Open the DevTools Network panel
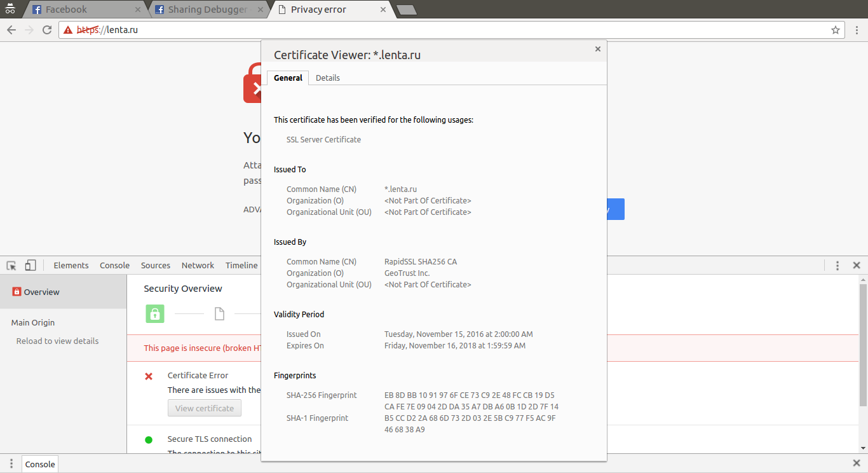This screenshot has height=473, width=868. tap(198, 266)
